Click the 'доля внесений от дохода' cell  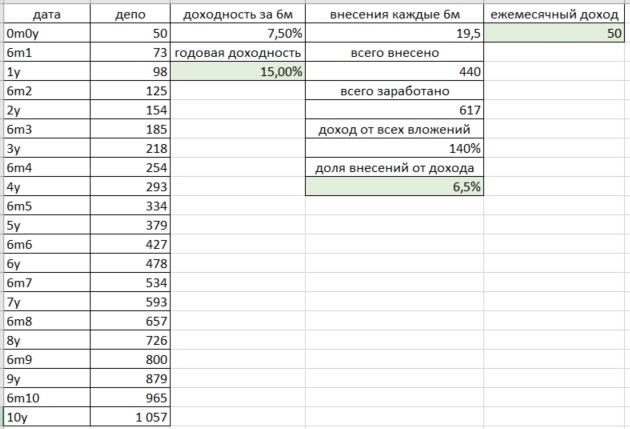[395, 168]
